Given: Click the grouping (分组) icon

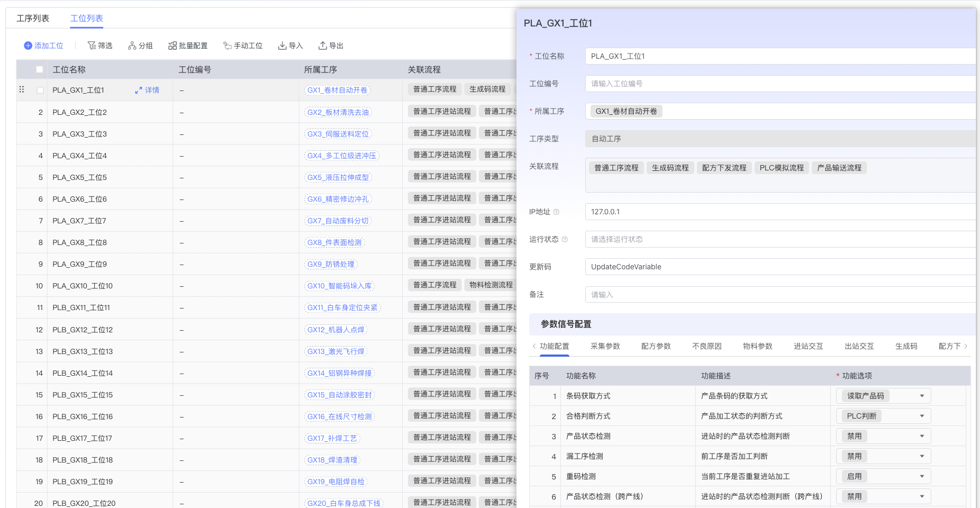Looking at the screenshot, I should (132, 46).
